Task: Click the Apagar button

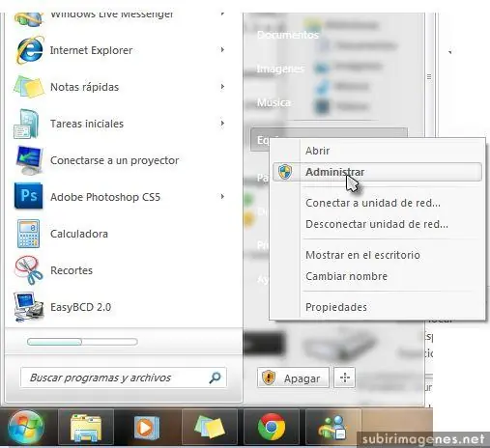Action: point(293,378)
